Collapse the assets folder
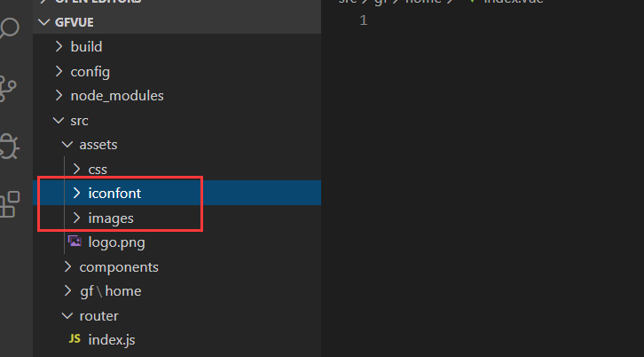 tap(67, 145)
